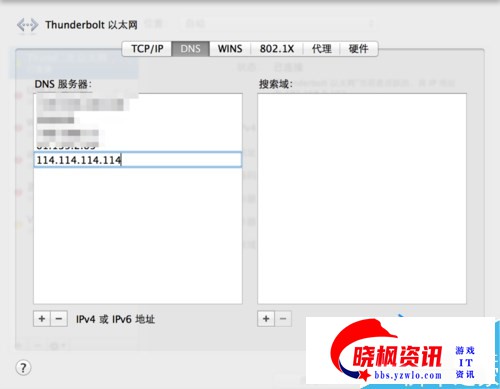Open the WINS tab
Image resolution: width=500 pixels, height=389 pixels.
230,49
